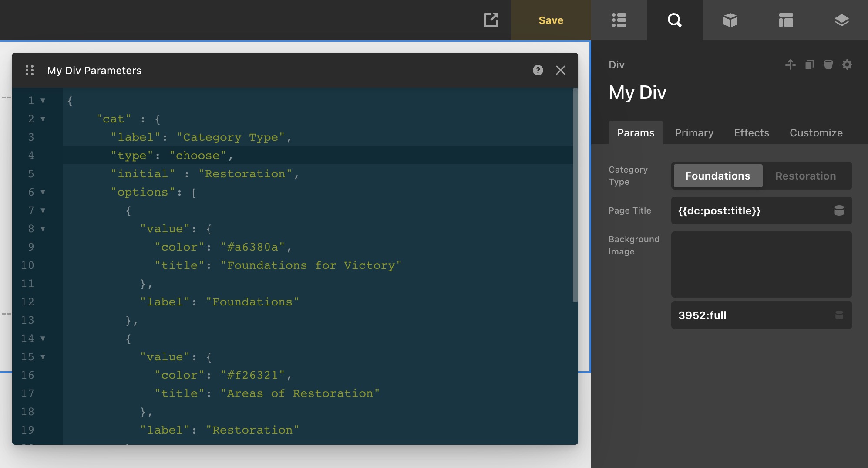Switch to the Effects tab

751,133
